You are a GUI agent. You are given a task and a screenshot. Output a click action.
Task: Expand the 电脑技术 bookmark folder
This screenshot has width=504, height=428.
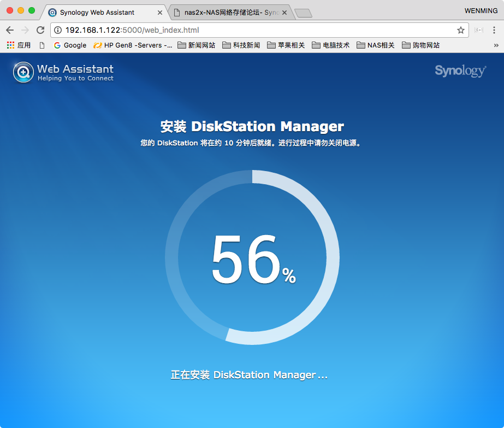330,45
